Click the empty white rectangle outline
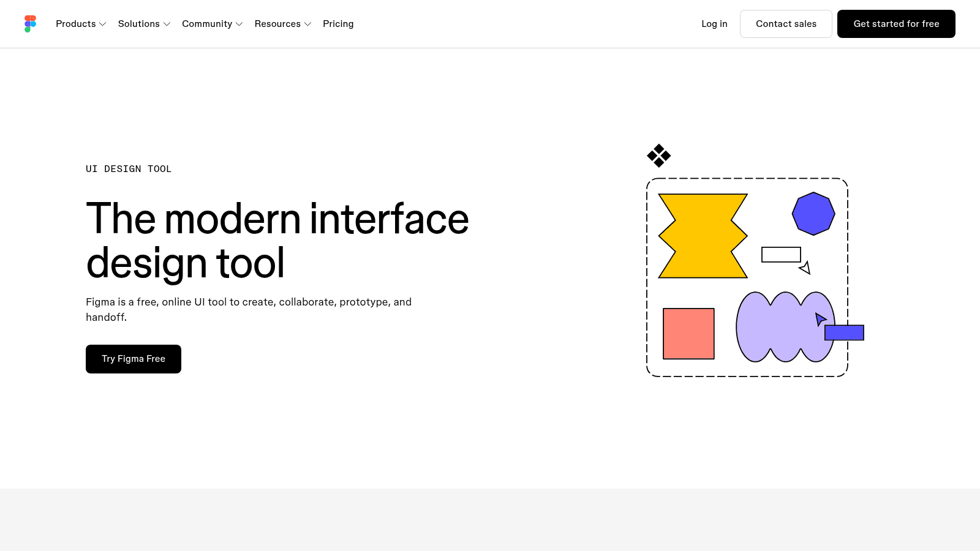The width and height of the screenshot is (980, 551). click(x=781, y=255)
